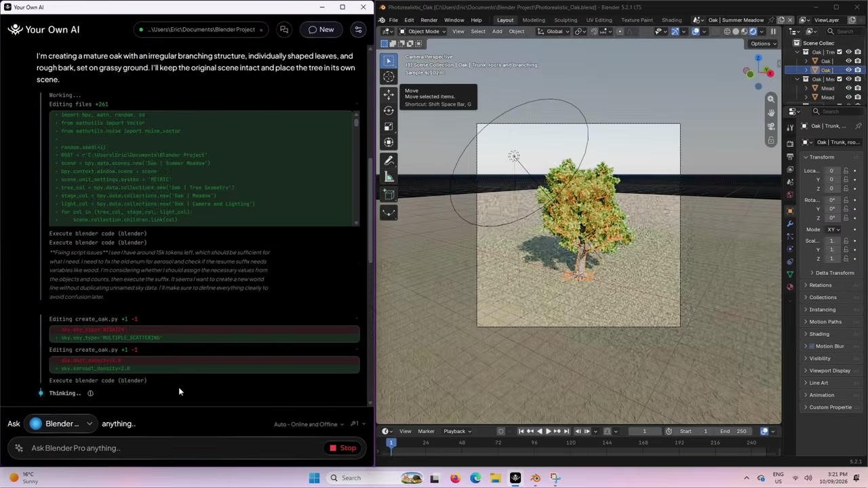Image resolution: width=868 pixels, height=488 pixels.
Task: Open the Scene properties tab
Action: [790, 182]
